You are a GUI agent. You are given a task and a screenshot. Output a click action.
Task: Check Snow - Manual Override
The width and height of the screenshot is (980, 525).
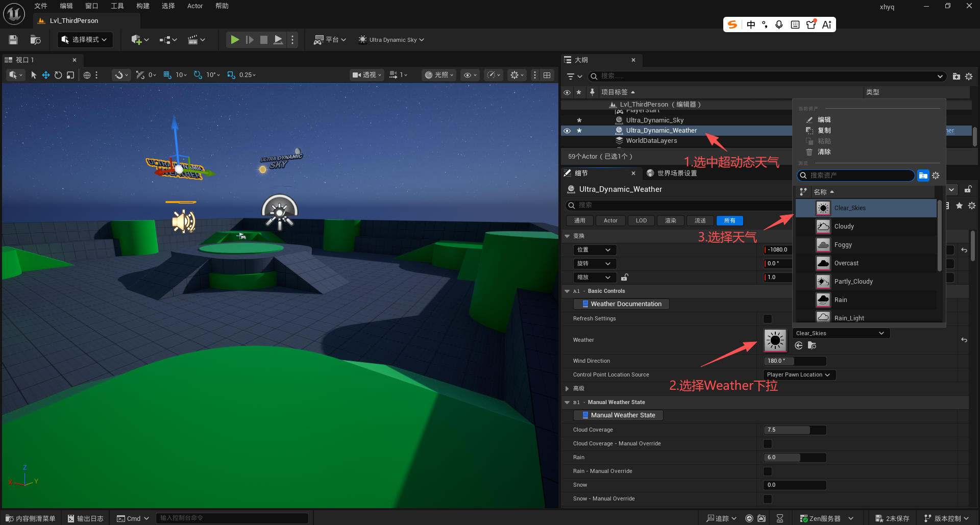[x=768, y=499]
